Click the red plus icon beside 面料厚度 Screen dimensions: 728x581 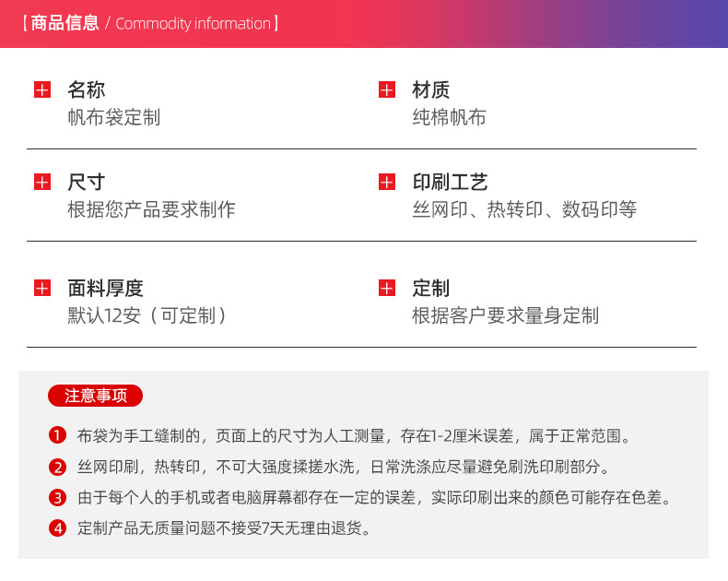click(x=41, y=289)
